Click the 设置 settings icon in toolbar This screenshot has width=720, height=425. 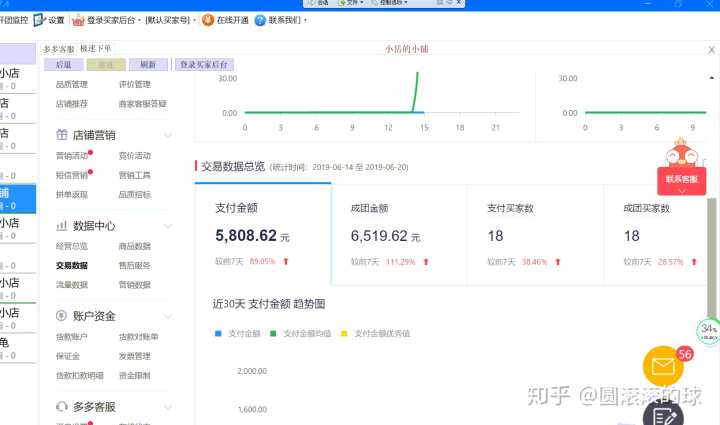coord(39,20)
